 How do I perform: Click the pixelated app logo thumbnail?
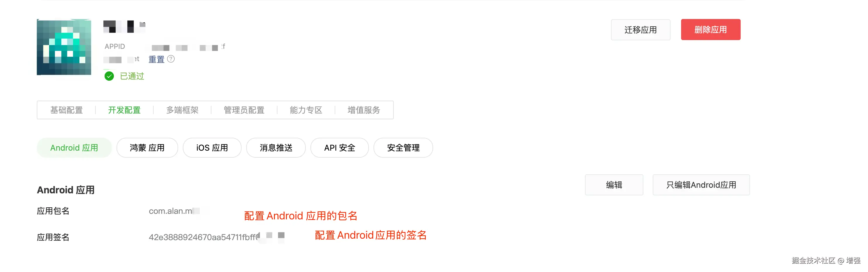[x=64, y=47]
